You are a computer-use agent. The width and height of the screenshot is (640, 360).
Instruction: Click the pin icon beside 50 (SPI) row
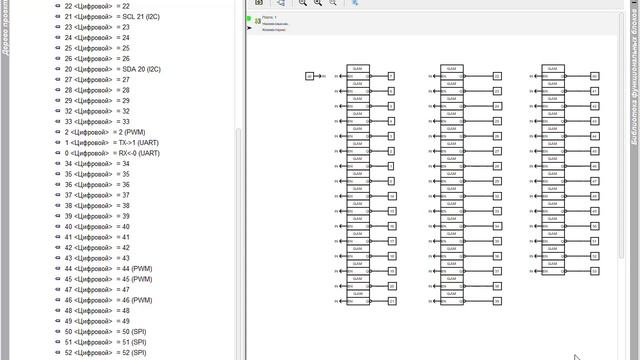click(58, 332)
